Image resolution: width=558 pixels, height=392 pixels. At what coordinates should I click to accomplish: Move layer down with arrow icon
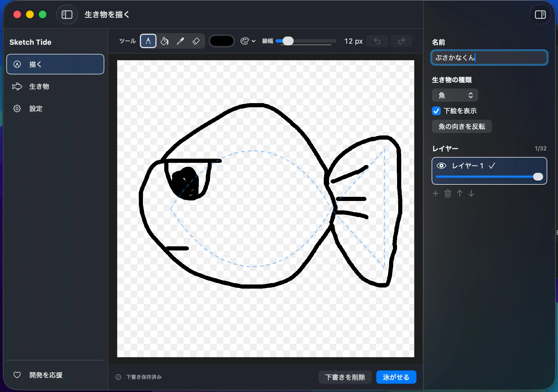(471, 193)
